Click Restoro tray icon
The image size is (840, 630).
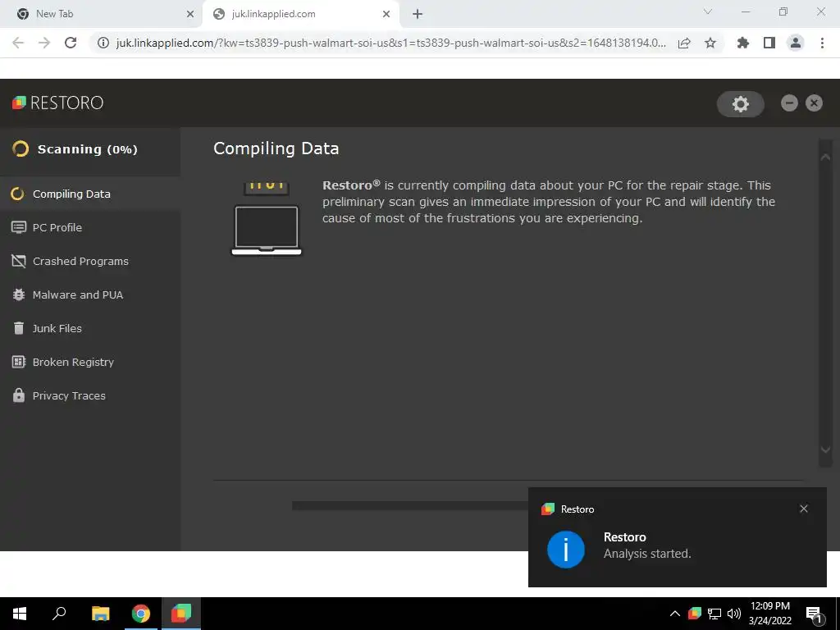695,614
